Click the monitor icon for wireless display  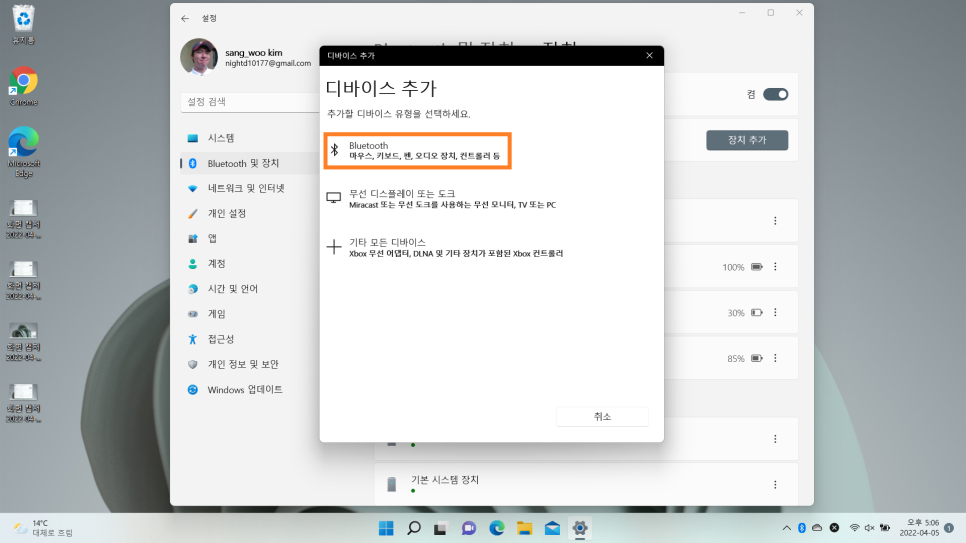[333, 198]
